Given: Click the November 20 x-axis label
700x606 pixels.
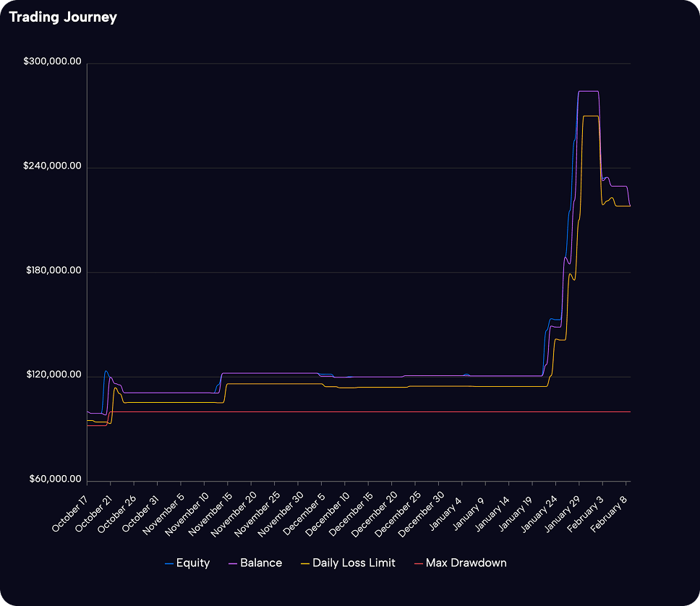Looking at the screenshot, I should (x=234, y=514).
